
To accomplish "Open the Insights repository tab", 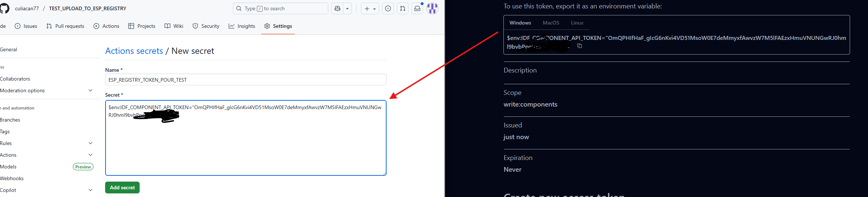I will [x=242, y=26].
